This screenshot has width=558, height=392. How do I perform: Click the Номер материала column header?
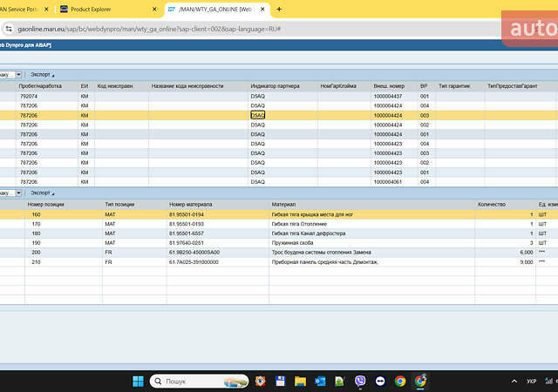(x=190, y=204)
